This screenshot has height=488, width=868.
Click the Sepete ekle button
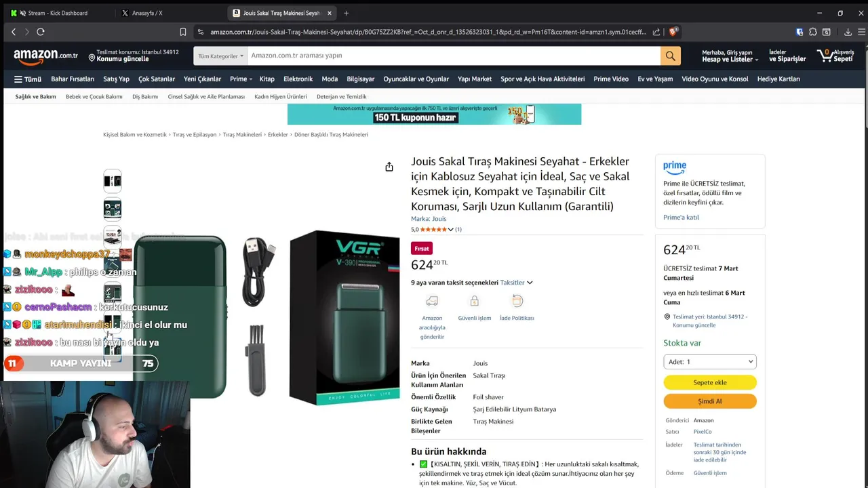point(710,382)
